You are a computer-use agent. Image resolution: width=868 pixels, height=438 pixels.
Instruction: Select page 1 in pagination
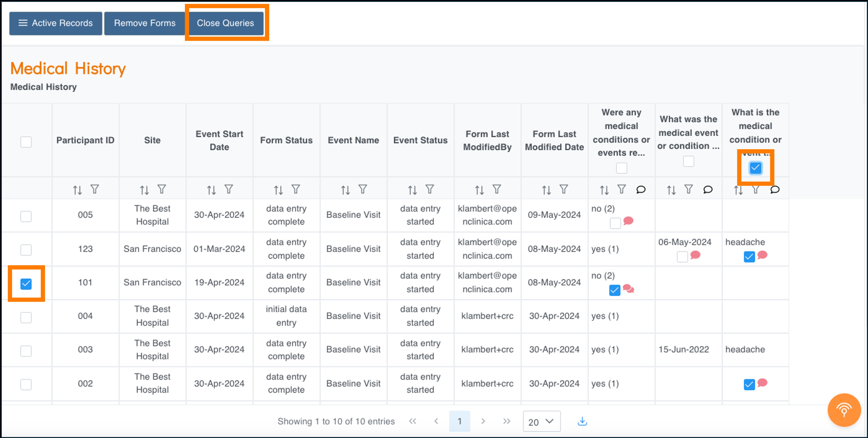pyautogui.click(x=459, y=421)
